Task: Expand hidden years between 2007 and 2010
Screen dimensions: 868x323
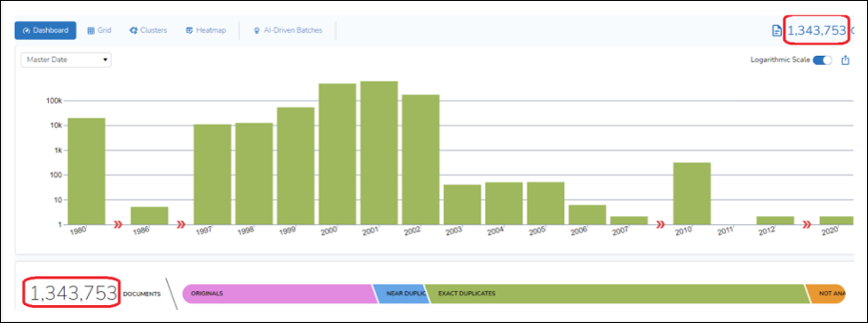Action: pyautogui.click(x=660, y=224)
